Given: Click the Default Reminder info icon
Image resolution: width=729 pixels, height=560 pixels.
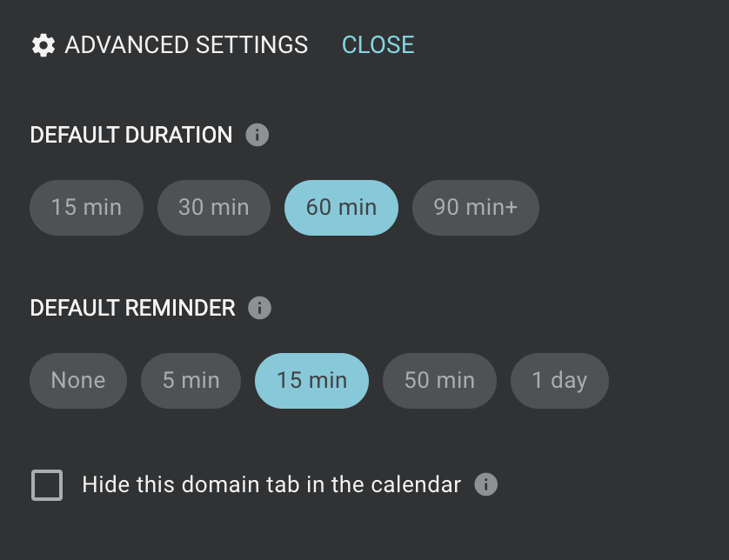Looking at the screenshot, I should click(259, 308).
